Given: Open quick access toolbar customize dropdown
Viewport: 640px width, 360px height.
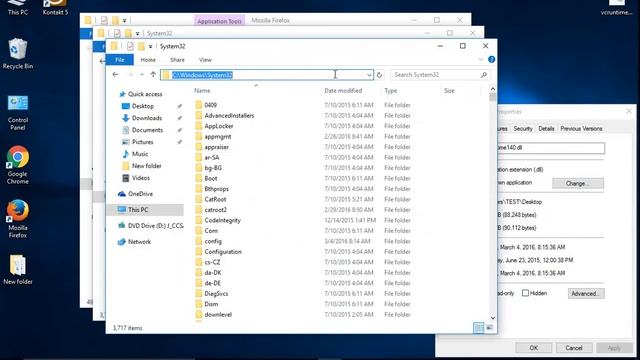Looking at the screenshot, I should click(x=151, y=47).
